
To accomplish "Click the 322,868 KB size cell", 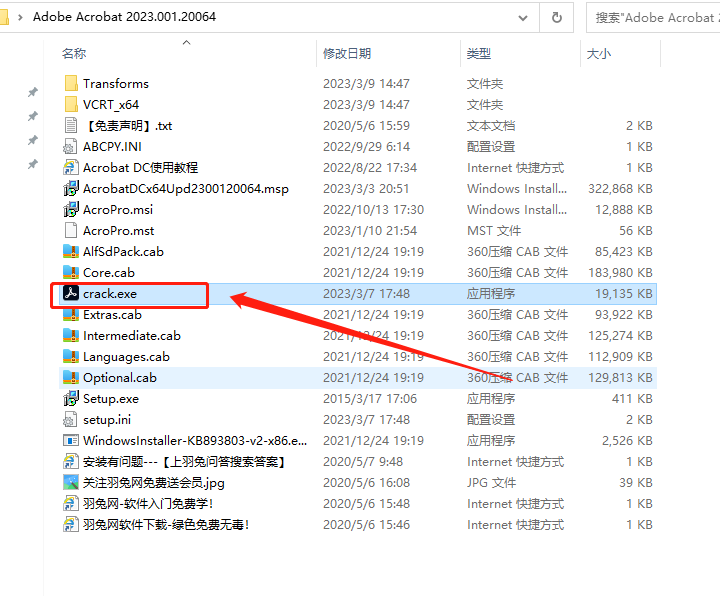I will tap(620, 189).
